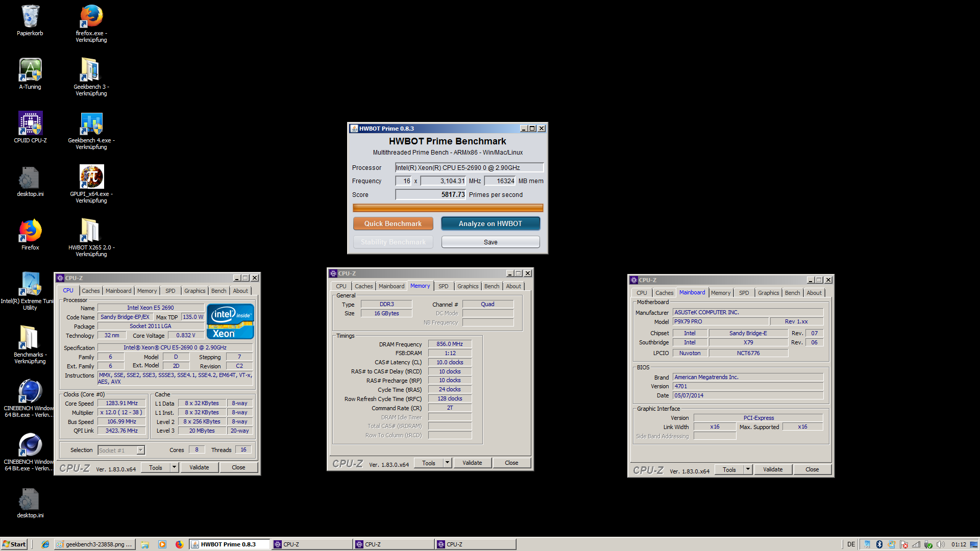This screenshot has width=980, height=551.
Task: Open the About tab in left CPU-Z window
Action: coord(240,291)
